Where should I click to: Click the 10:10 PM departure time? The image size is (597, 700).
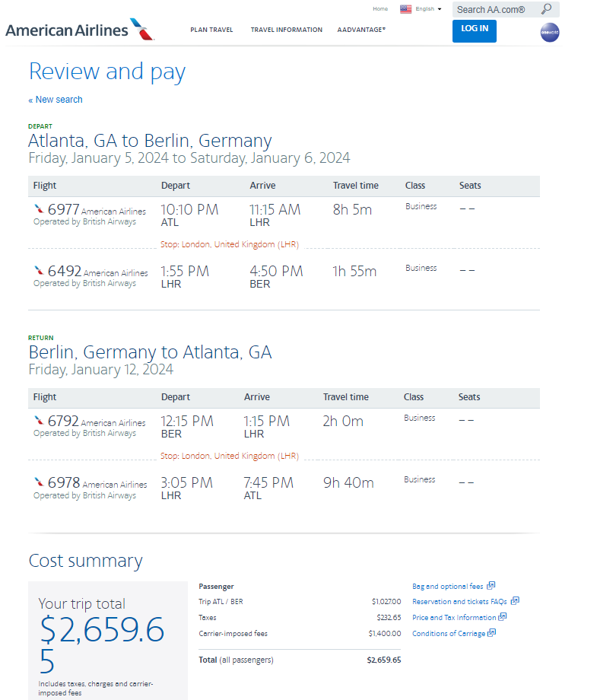(x=189, y=209)
